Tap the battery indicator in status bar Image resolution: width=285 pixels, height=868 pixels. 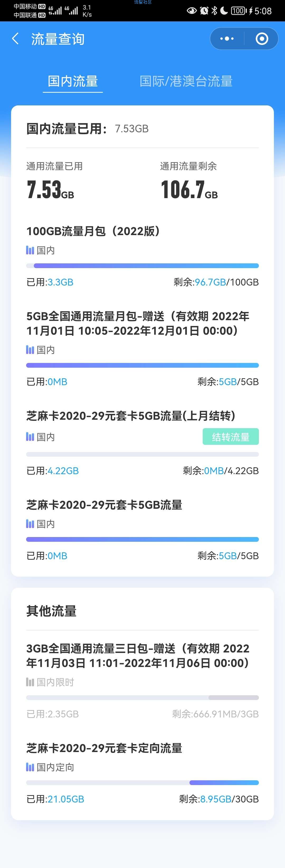point(239,11)
